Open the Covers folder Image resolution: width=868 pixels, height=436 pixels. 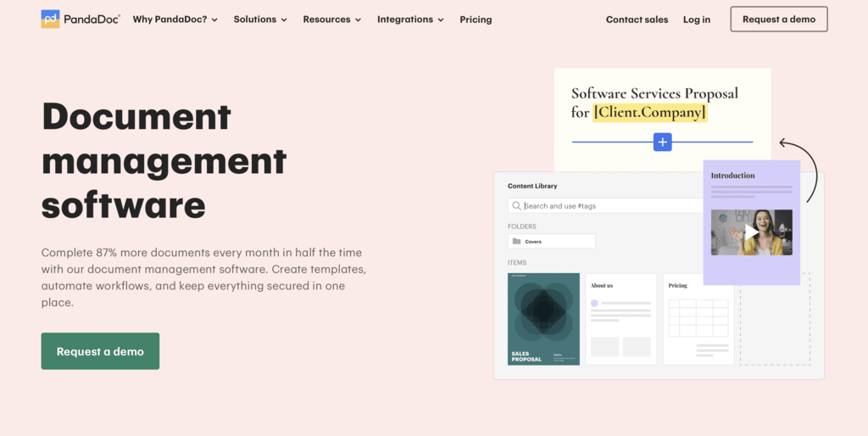pyautogui.click(x=551, y=242)
